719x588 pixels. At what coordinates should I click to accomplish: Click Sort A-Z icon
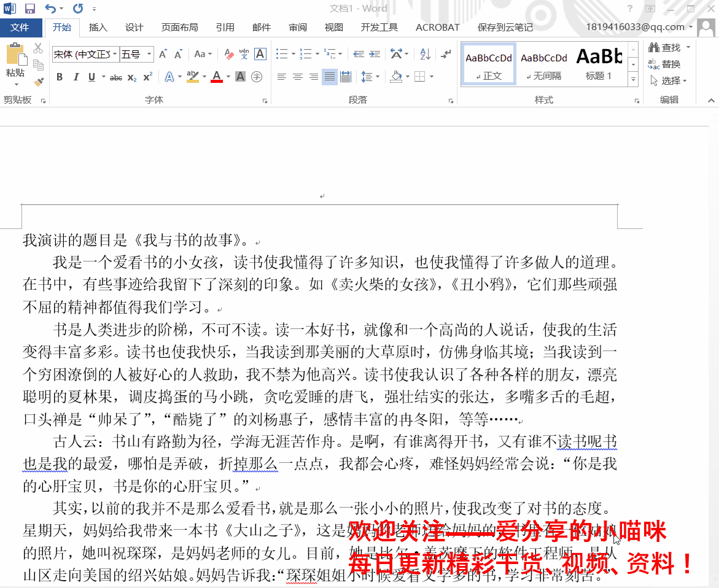[x=425, y=54]
